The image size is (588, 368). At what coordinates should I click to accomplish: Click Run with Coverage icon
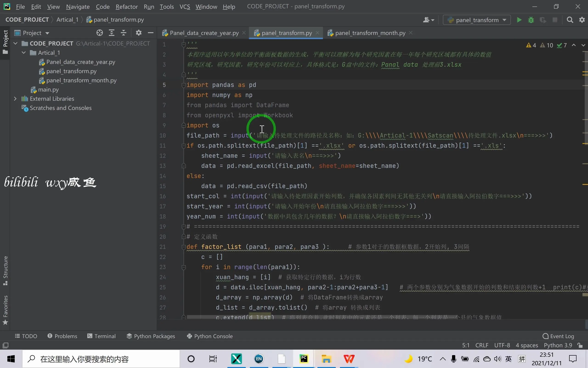tap(543, 20)
